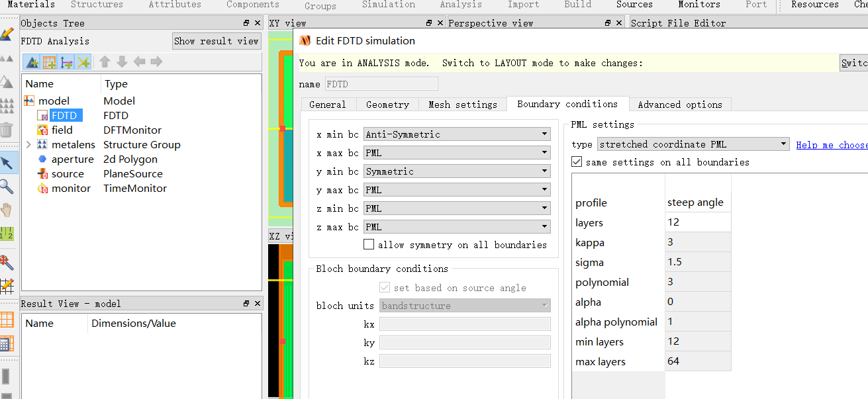Enable allow symmetry on all boundaries
This screenshot has height=399, width=868.
(x=369, y=245)
